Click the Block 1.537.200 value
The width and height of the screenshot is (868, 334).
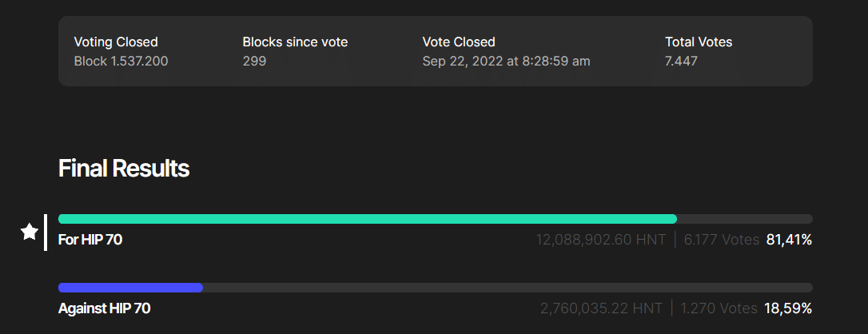coord(121,61)
